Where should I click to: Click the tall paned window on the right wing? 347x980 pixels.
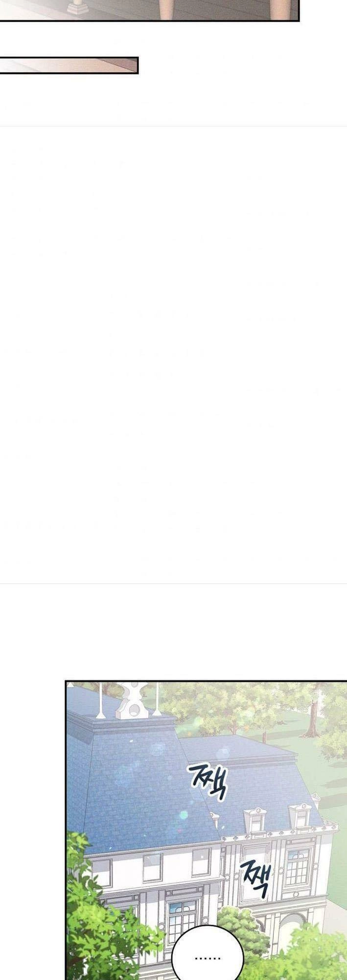297,867
